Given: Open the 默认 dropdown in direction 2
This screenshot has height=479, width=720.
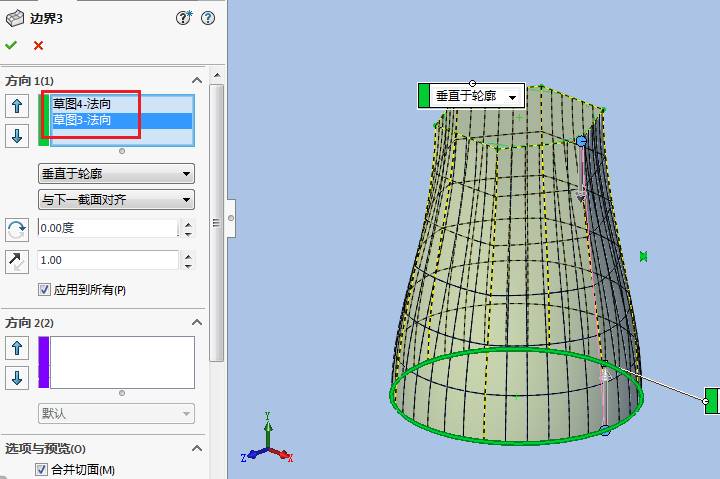Looking at the screenshot, I should click(x=116, y=413).
